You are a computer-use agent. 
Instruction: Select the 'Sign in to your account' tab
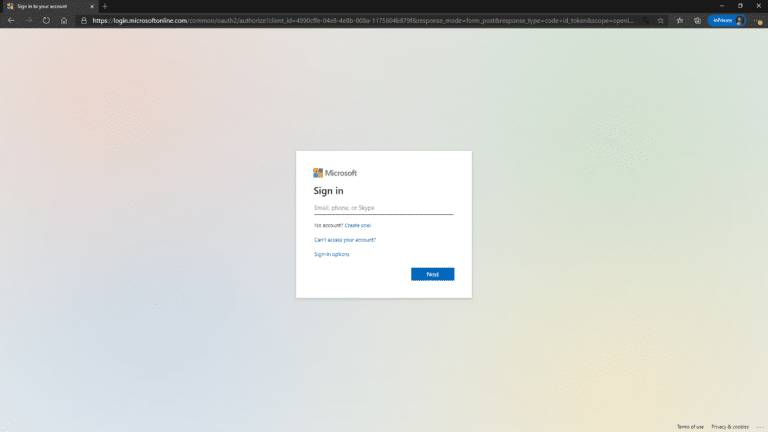pos(45,6)
